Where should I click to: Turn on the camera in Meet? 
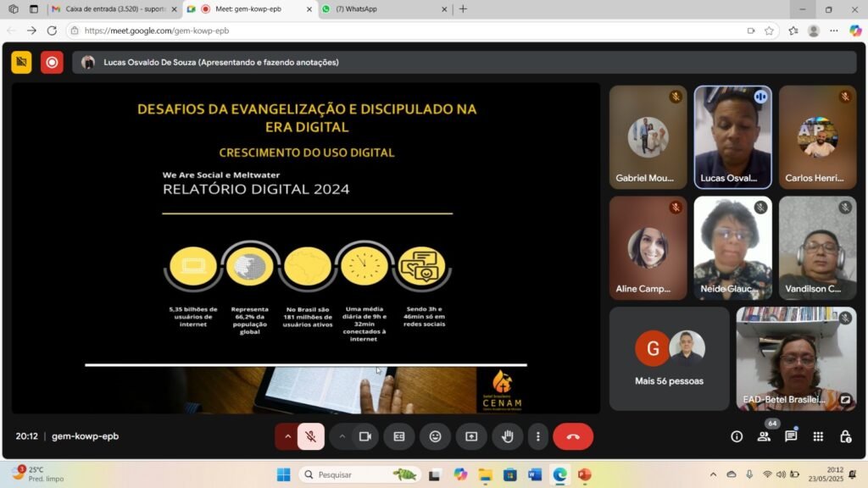click(x=364, y=436)
